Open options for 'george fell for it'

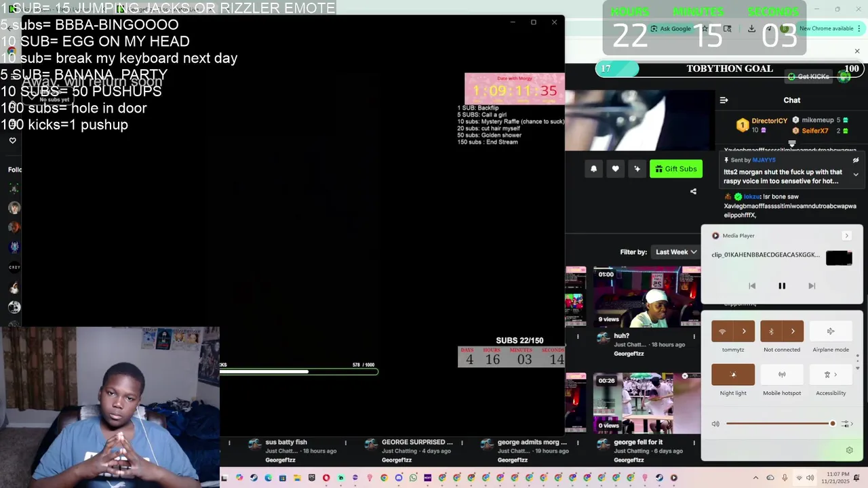pyautogui.click(x=694, y=443)
